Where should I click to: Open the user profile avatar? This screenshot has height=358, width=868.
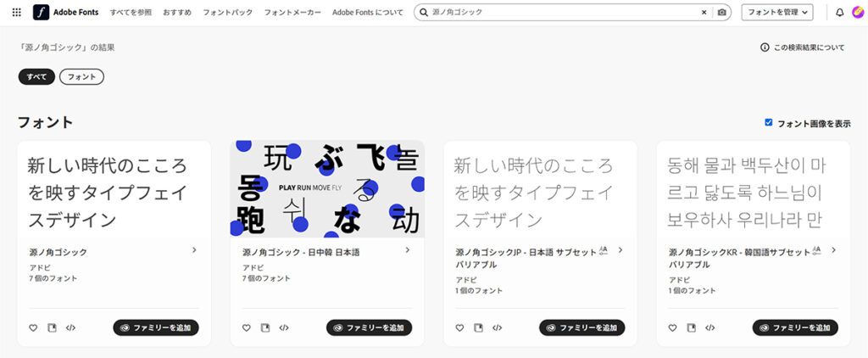858,12
